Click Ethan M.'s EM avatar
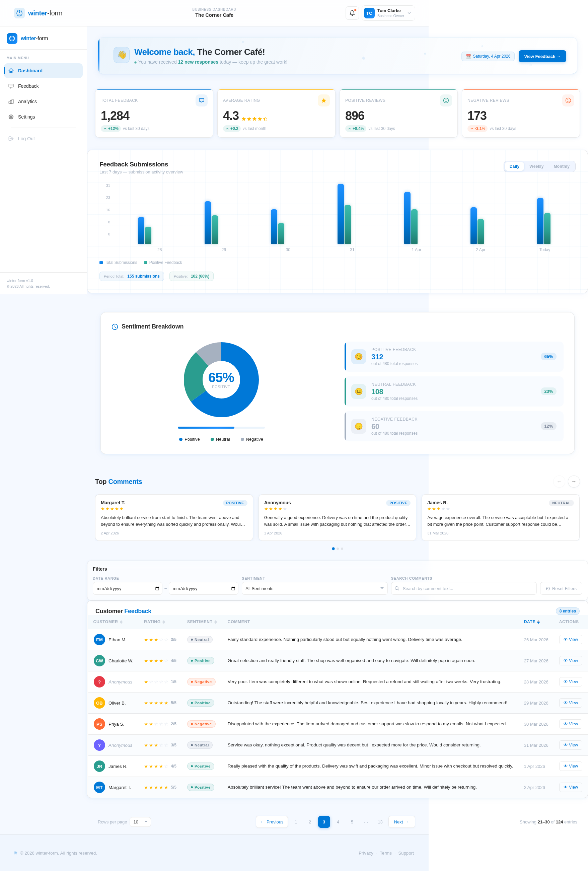This screenshot has width=588, height=871. click(x=99, y=639)
